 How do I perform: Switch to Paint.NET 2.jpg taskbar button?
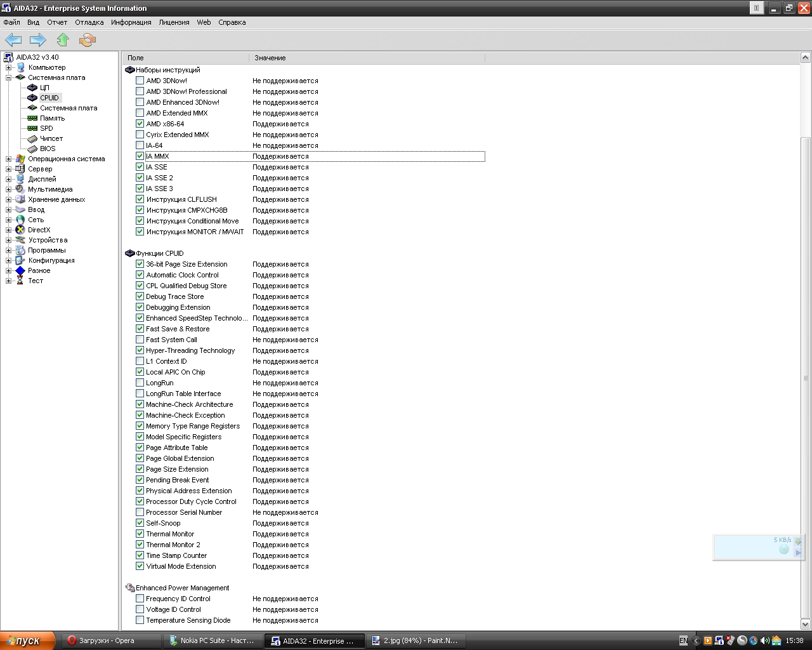coord(416,640)
